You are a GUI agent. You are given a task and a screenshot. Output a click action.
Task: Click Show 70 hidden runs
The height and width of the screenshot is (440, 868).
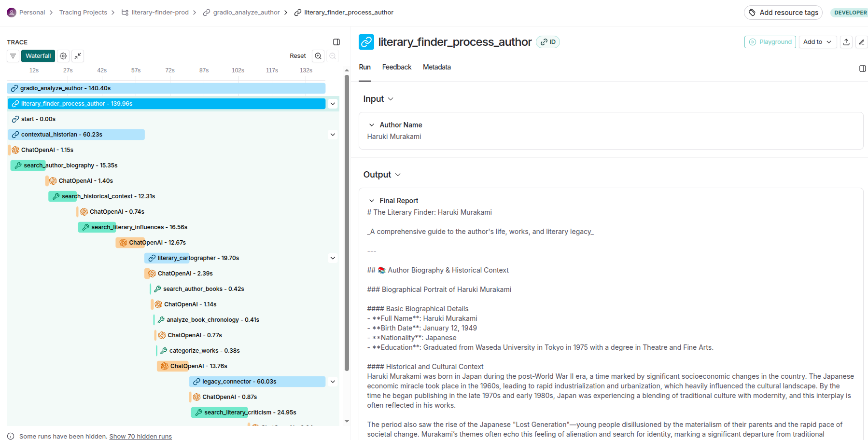[140, 436]
